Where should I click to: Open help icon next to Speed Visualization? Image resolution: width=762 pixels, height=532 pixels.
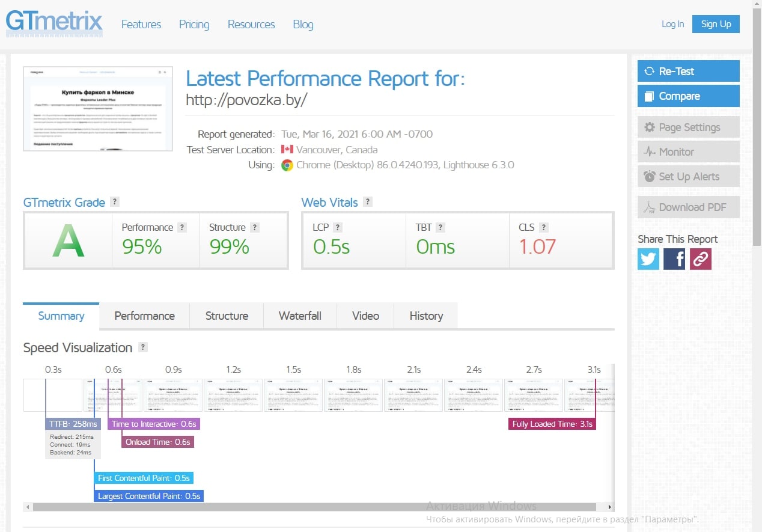143,347
